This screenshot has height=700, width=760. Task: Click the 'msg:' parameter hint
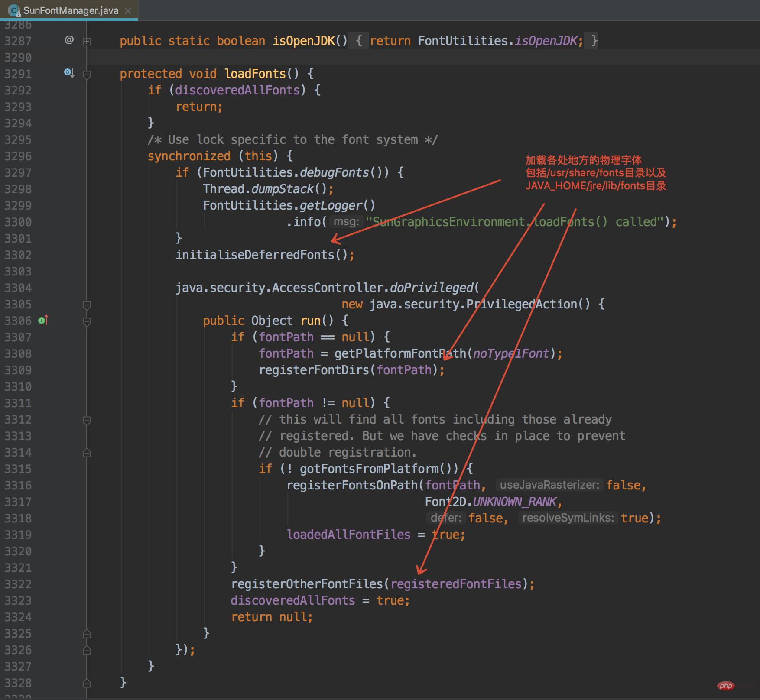pyautogui.click(x=346, y=222)
